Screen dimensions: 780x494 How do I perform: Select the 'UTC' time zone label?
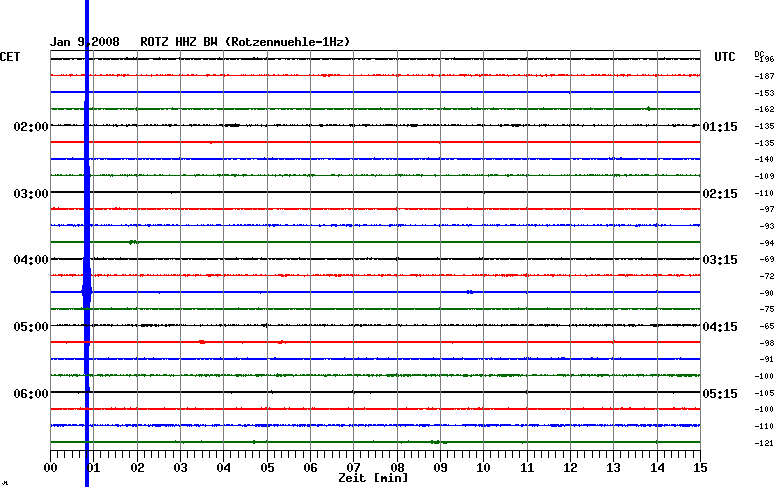point(724,57)
